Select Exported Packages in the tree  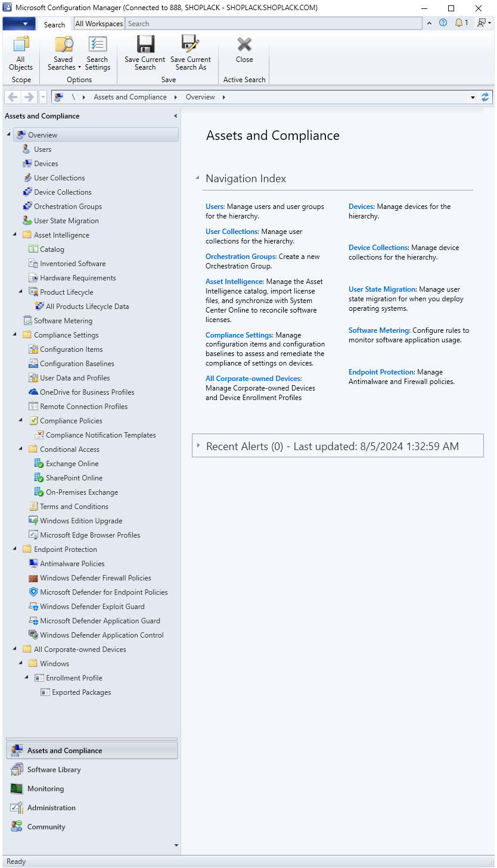point(81,692)
